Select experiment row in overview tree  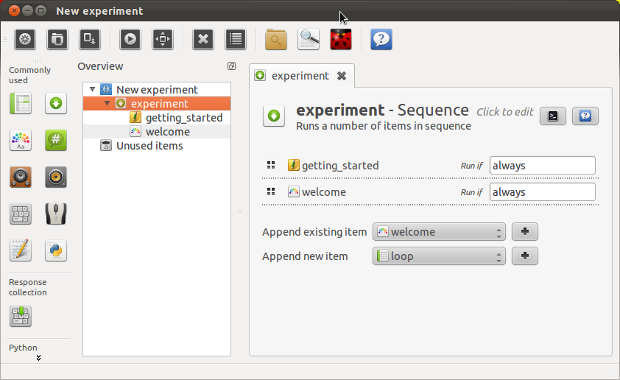coord(157,104)
